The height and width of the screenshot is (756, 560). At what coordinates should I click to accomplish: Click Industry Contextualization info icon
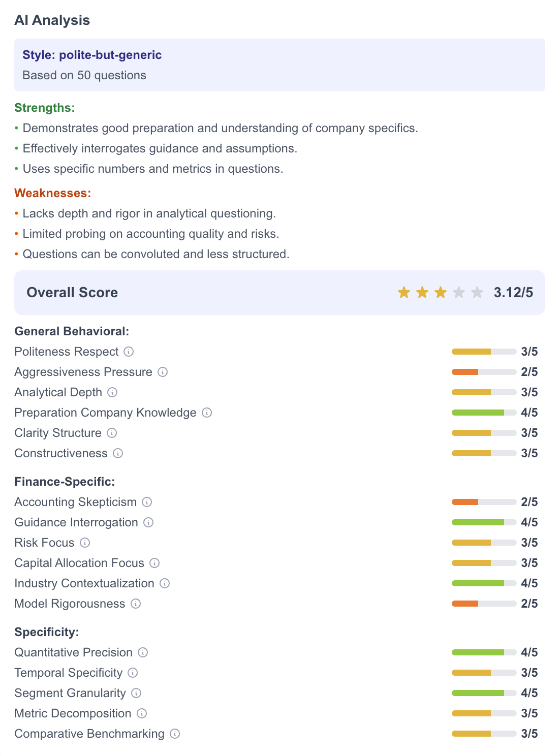coord(165,583)
